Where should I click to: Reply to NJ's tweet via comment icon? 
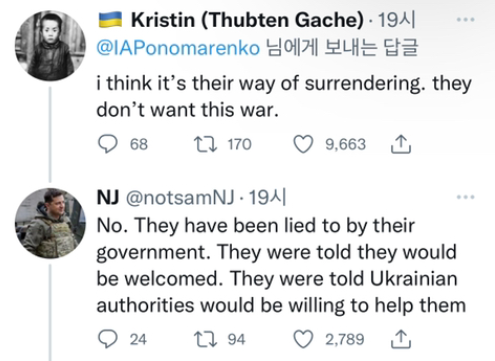[107, 339]
